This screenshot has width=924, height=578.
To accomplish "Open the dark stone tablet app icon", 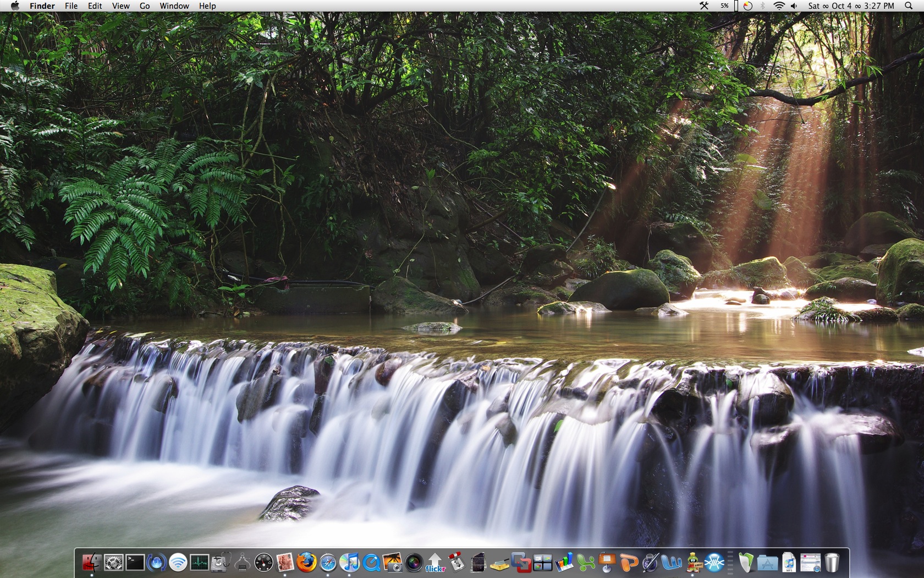I will tap(479, 562).
